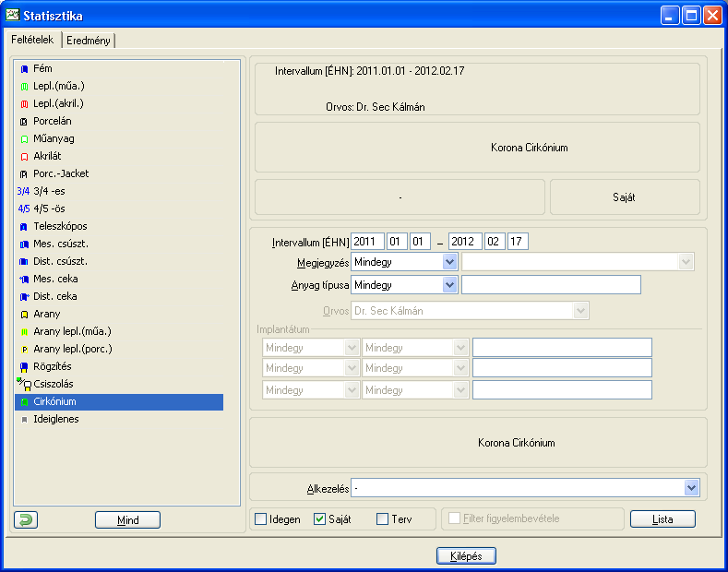Open second-row left Implantátum Mindegy dropdown
This screenshot has height=572, width=728.
352,368
